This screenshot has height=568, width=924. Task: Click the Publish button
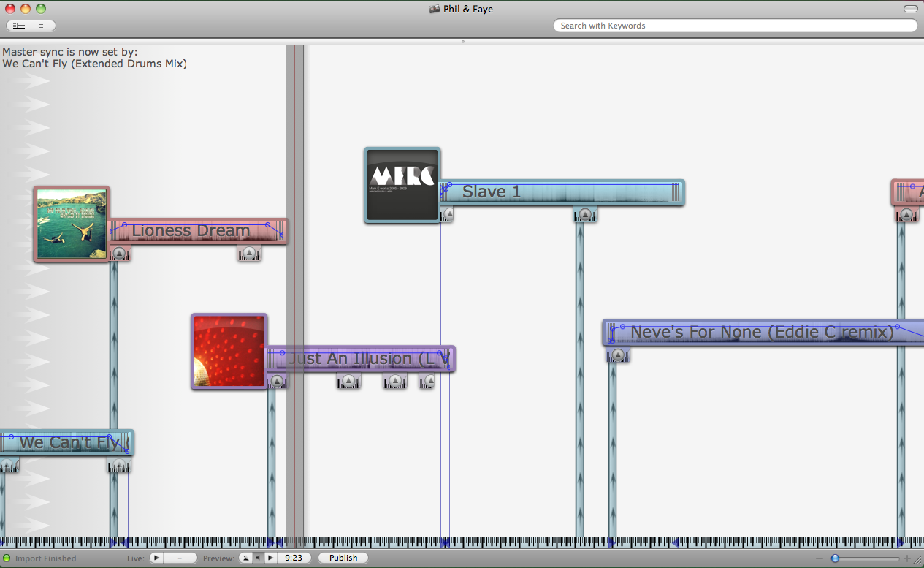(x=343, y=558)
